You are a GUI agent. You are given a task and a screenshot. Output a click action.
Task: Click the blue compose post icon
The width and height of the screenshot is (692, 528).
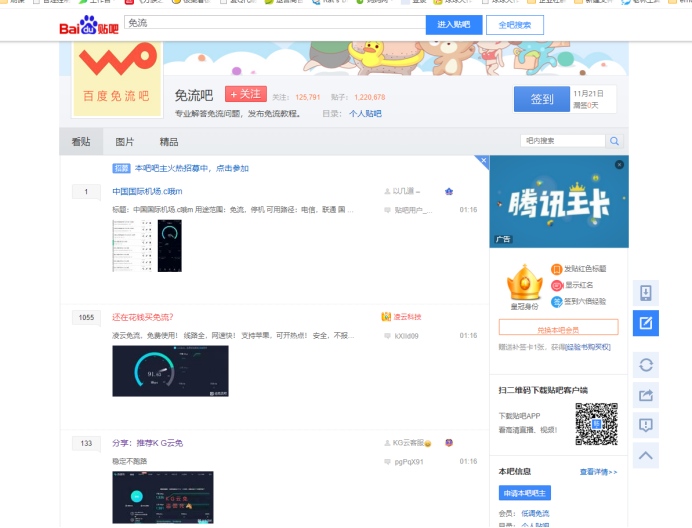646,323
